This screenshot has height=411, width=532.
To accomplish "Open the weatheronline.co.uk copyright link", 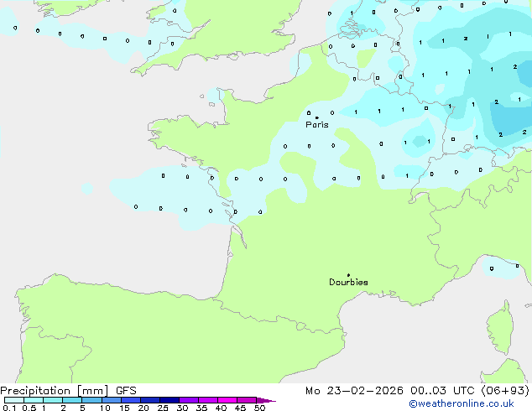I will [462, 403].
